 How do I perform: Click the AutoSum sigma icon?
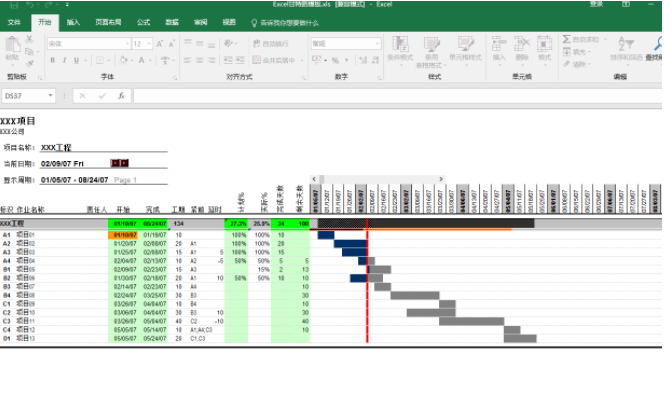(567, 39)
